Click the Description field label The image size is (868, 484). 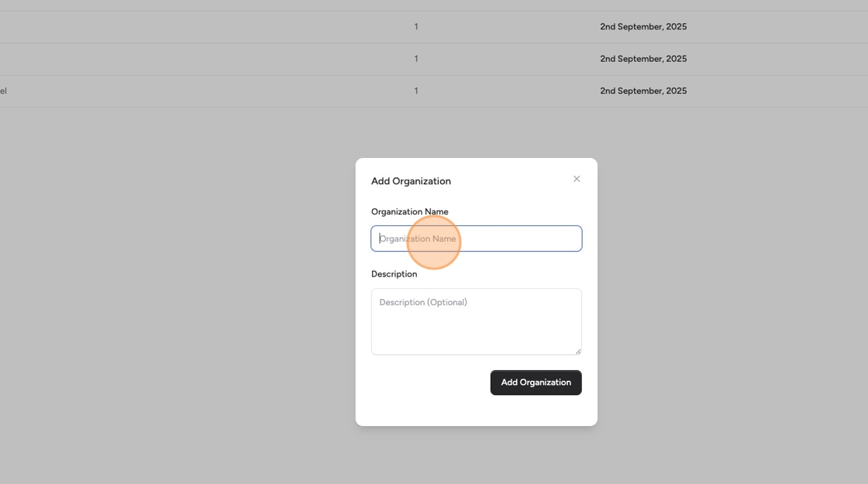point(394,274)
